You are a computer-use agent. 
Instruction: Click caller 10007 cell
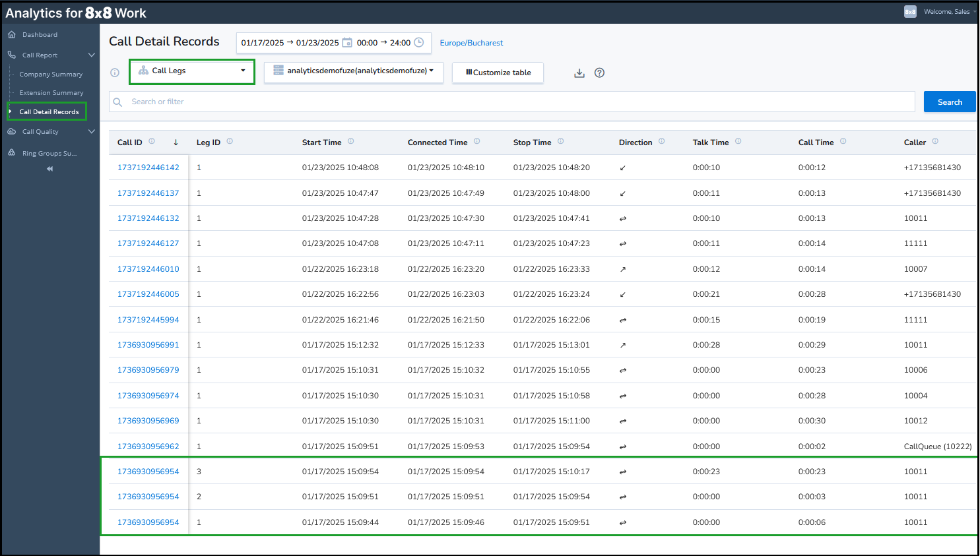click(916, 269)
